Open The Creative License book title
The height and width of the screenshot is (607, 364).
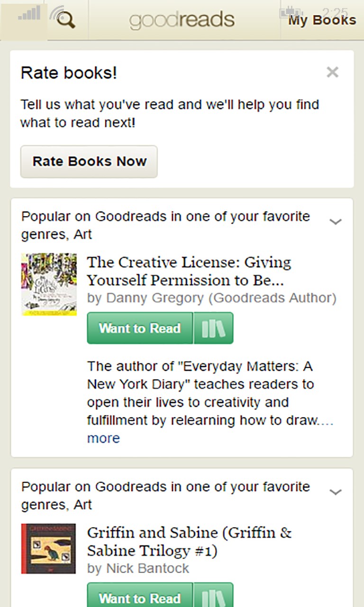189,271
